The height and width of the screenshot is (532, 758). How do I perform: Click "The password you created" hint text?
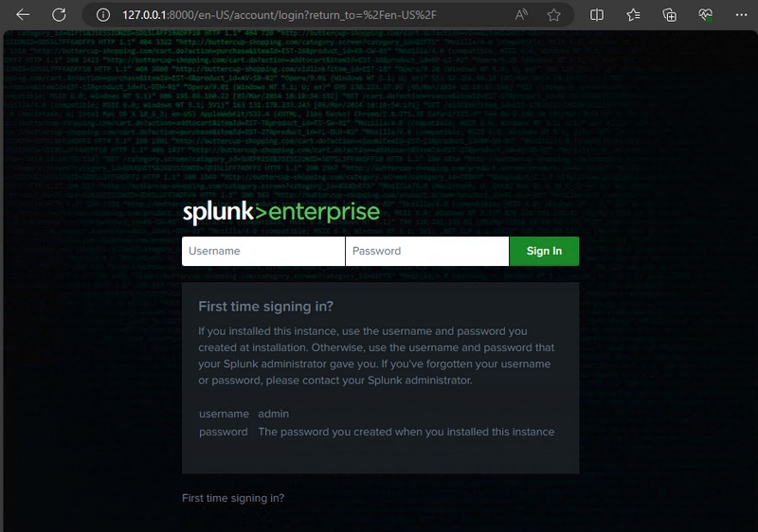pyautogui.click(x=406, y=432)
